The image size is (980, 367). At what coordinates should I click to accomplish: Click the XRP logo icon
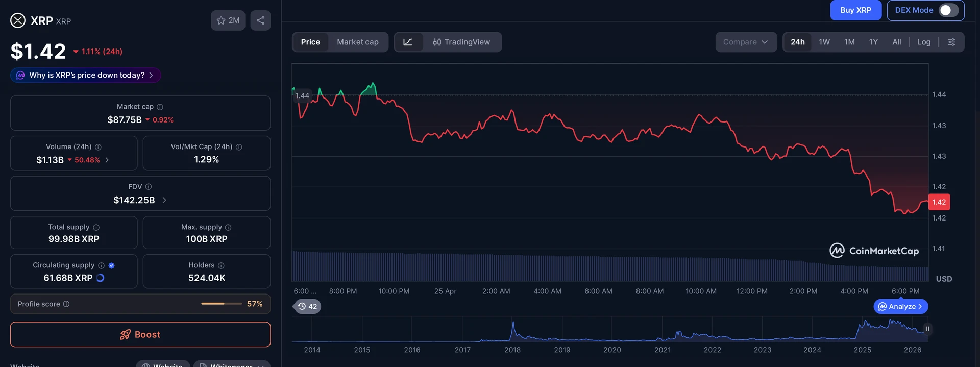(x=18, y=20)
